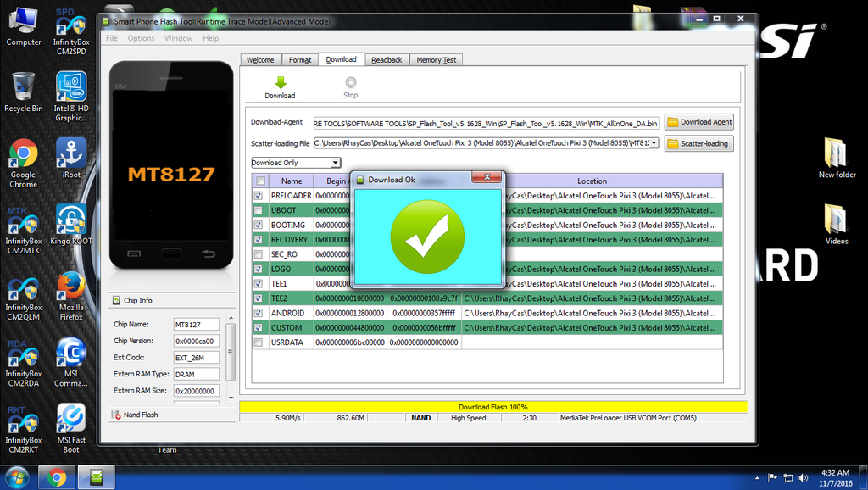The image size is (868, 490).
Task: Open the Kingo ROOT desktop shortcut
Action: [71, 220]
